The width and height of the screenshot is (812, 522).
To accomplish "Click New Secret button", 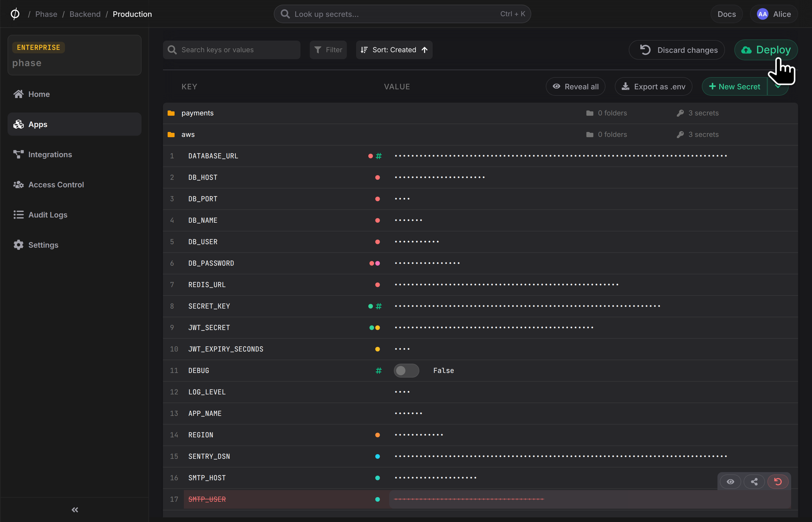I will coord(734,86).
